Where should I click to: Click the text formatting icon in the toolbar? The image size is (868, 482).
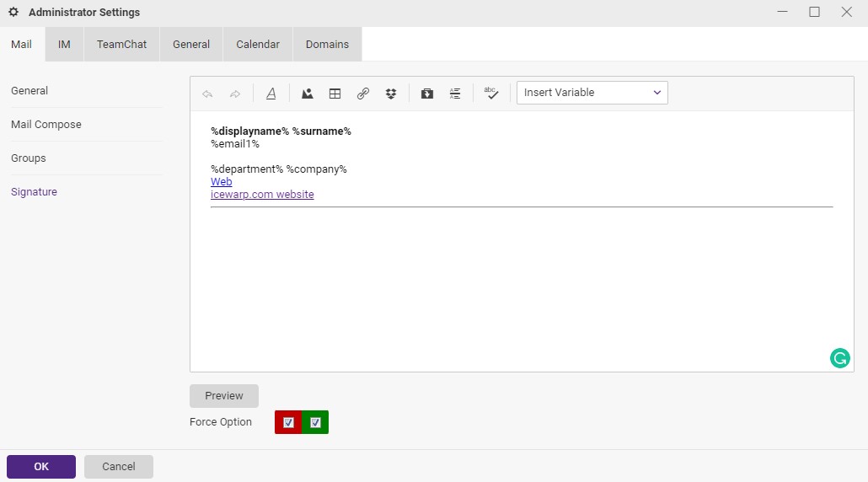(x=271, y=94)
